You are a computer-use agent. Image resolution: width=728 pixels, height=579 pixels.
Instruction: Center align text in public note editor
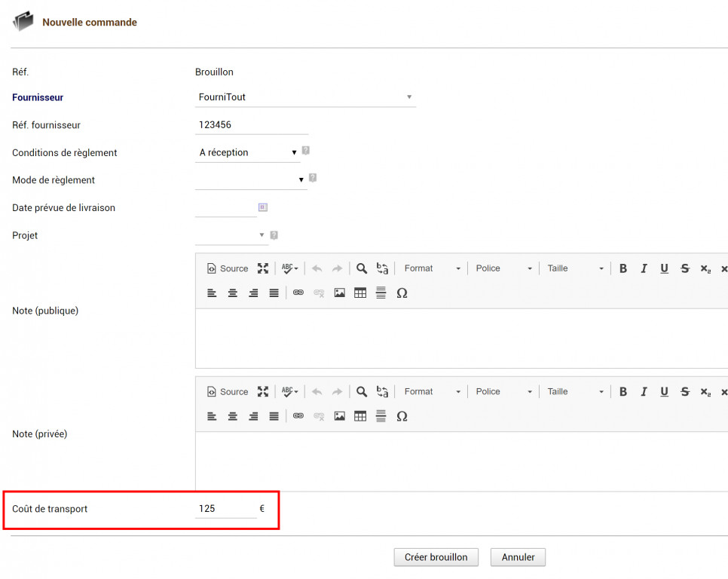point(233,293)
